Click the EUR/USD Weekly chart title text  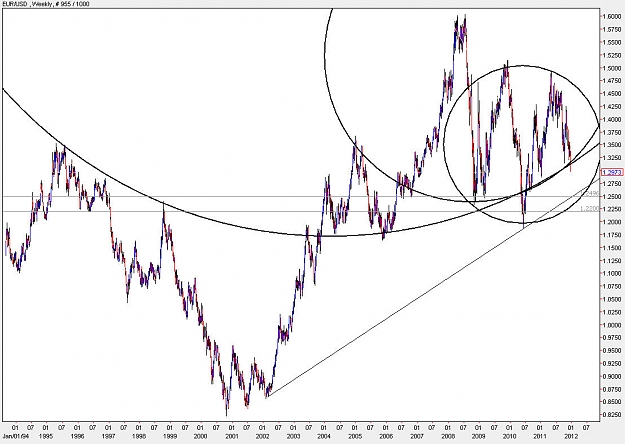(x=44, y=4)
